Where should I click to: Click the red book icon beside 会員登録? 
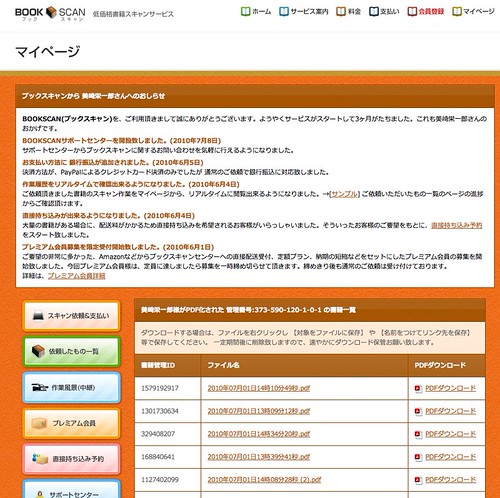[412, 11]
